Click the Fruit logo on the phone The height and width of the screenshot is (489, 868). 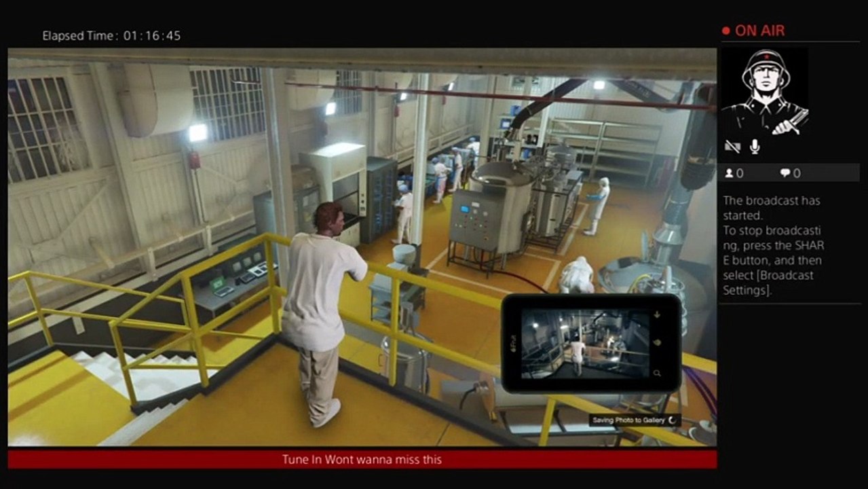click(x=513, y=344)
